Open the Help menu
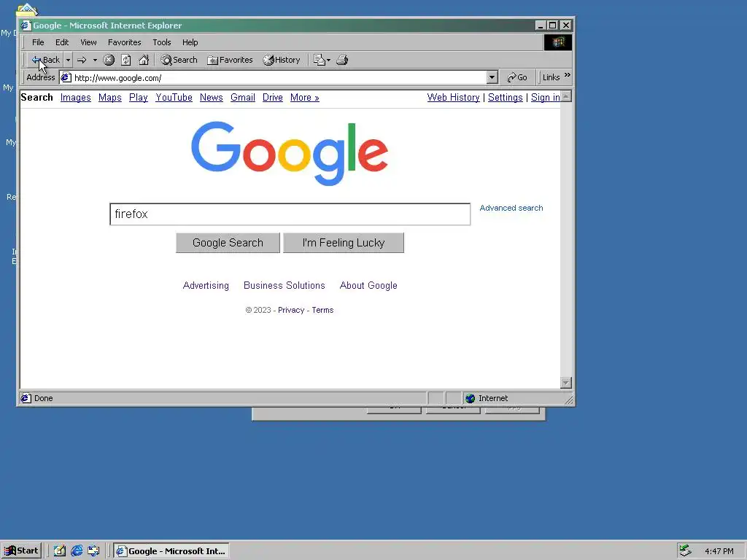747x560 pixels. point(190,42)
